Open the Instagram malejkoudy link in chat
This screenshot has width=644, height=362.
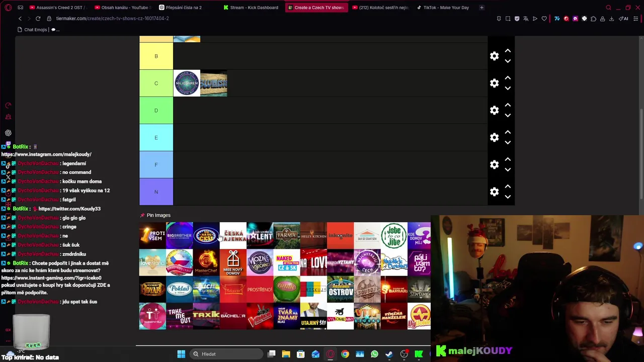tap(46, 154)
